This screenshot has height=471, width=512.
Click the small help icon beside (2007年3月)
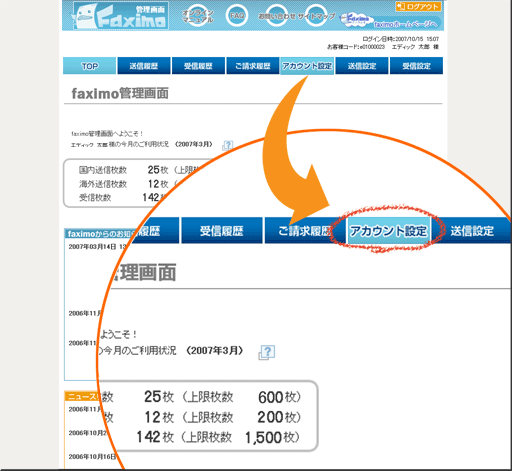[x=228, y=145]
